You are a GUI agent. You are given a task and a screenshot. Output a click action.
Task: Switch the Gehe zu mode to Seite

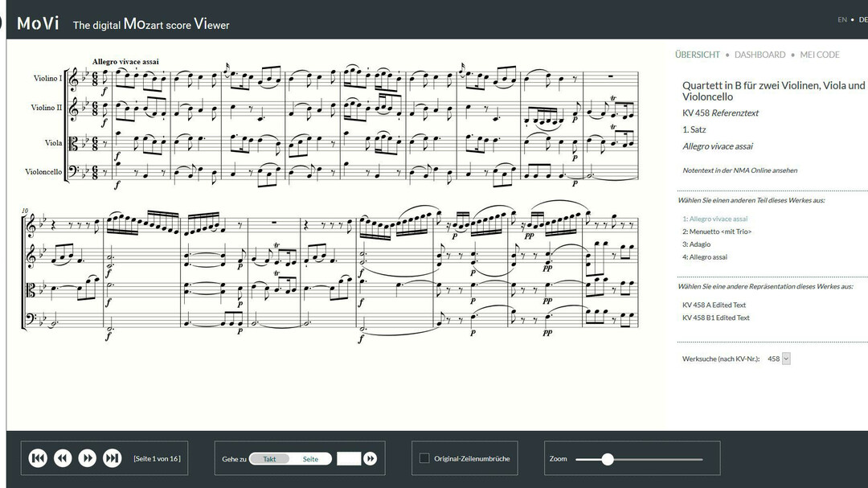click(311, 457)
